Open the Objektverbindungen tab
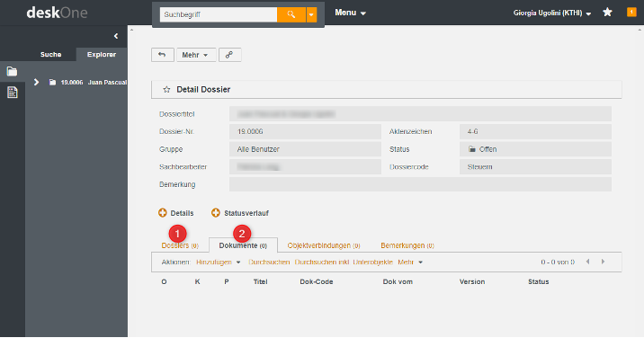 click(x=324, y=245)
